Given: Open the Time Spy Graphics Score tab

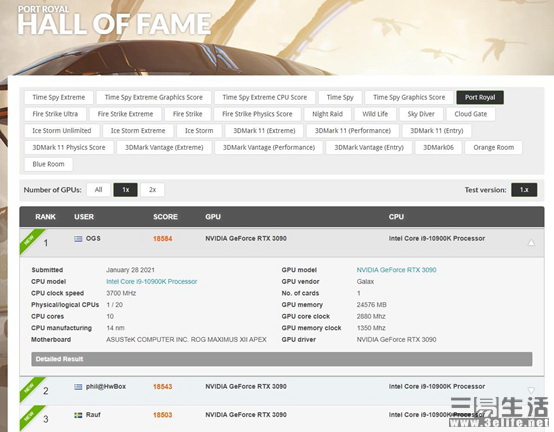Looking at the screenshot, I should click(x=409, y=97).
